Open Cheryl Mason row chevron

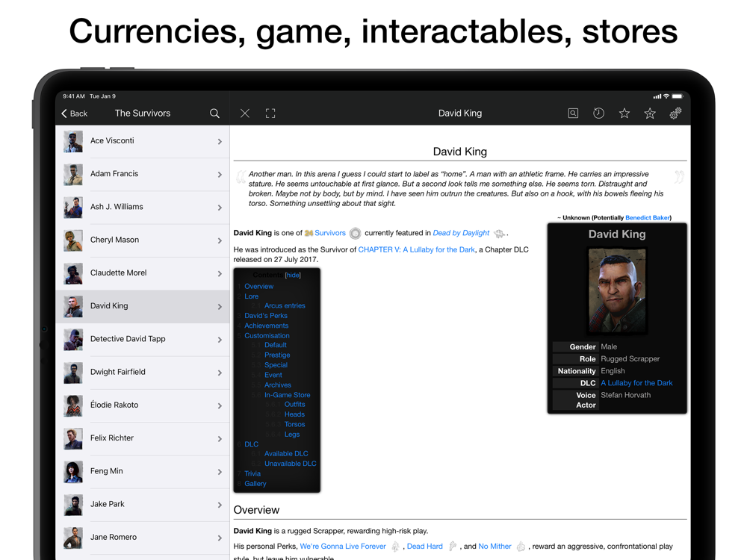(x=220, y=240)
